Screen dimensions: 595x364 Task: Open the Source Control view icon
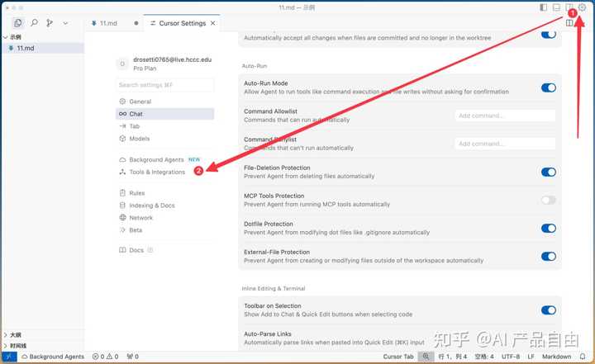50,23
